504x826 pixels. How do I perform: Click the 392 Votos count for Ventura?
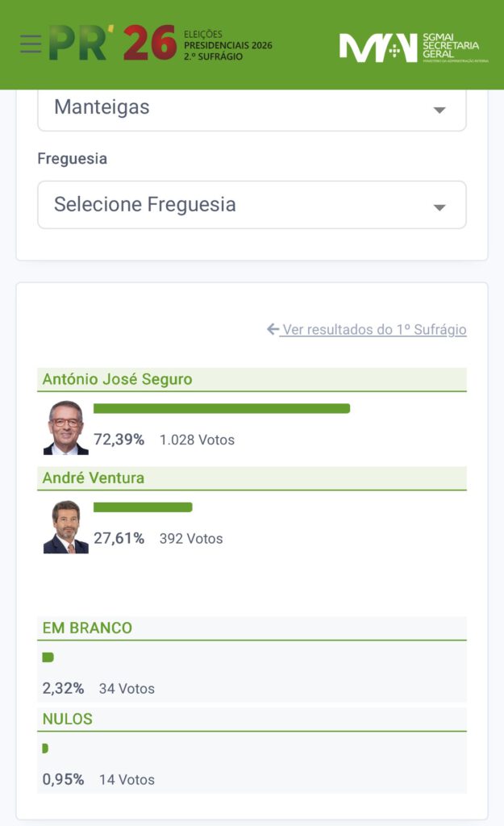tap(191, 538)
